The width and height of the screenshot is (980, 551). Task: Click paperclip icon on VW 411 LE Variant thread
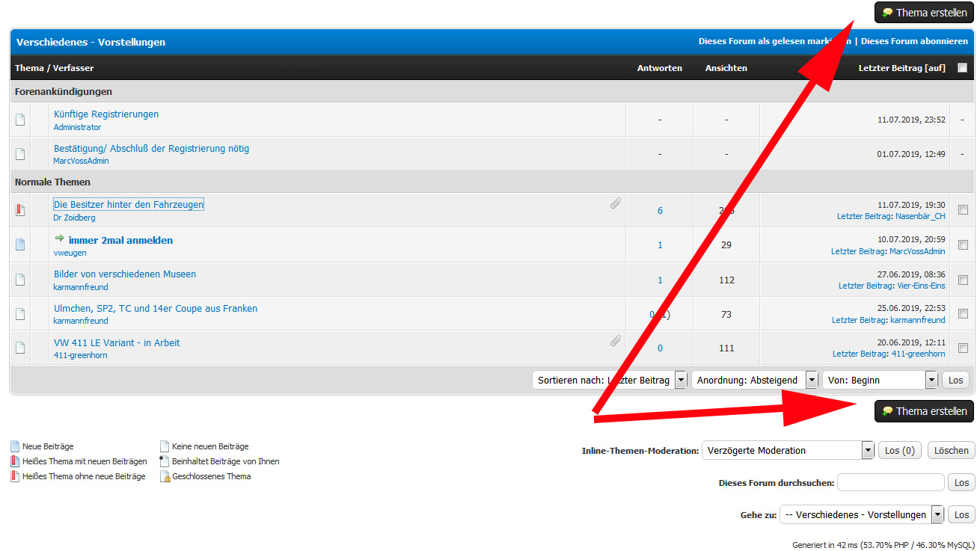pyautogui.click(x=615, y=341)
